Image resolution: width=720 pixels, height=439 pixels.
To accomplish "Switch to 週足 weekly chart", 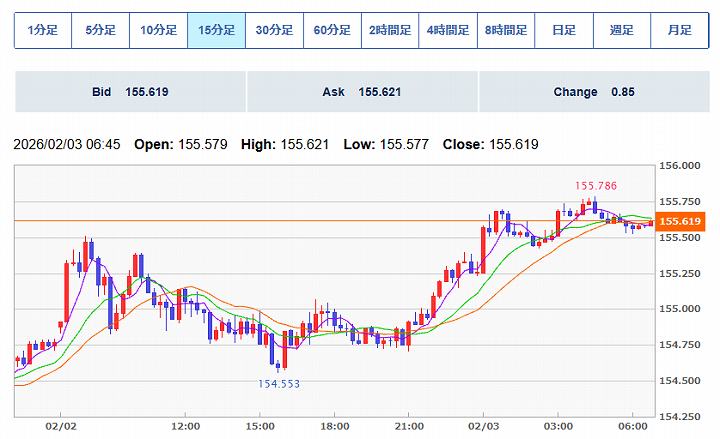I will click(622, 30).
